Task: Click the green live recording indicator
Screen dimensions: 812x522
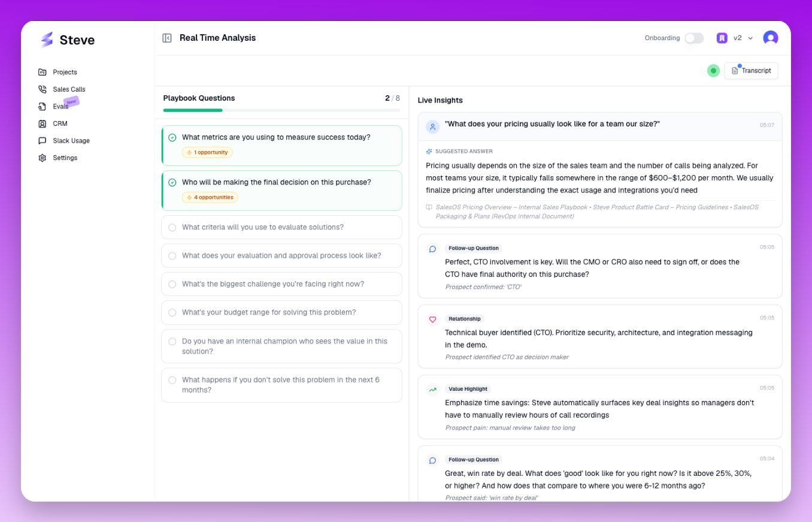Action: point(713,71)
